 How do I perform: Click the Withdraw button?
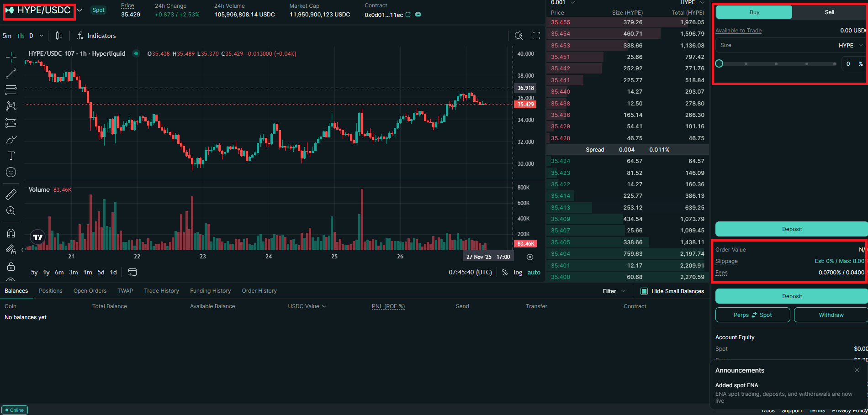pos(831,315)
